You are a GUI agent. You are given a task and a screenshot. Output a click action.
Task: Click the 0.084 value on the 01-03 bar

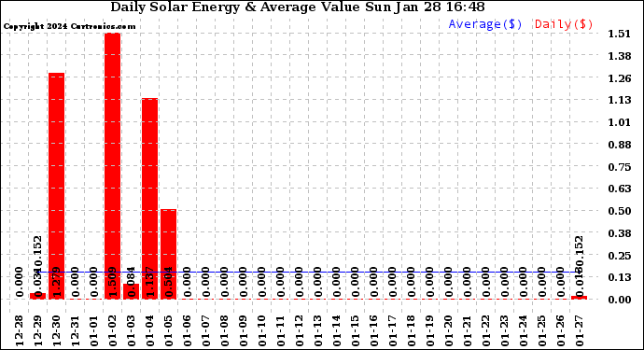[132, 282]
